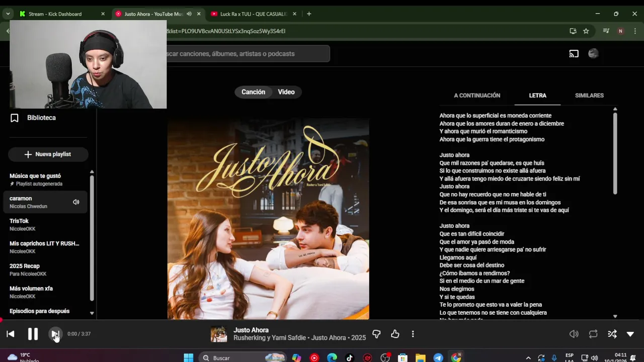This screenshot has width=644, height=362.
Task: Open the Chrome profile N avatar
Action: [620, 31]
